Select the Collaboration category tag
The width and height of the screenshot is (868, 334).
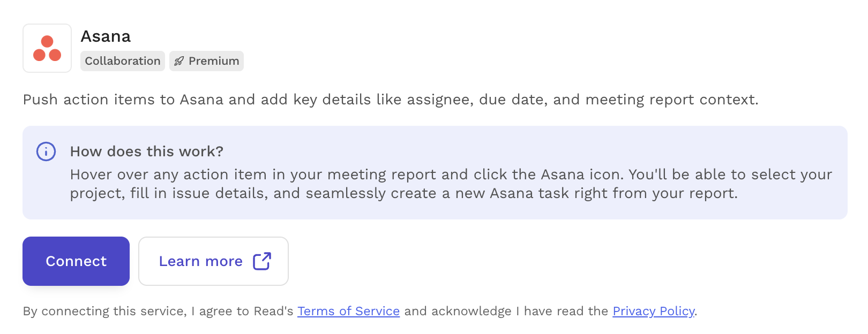[123, 61]
